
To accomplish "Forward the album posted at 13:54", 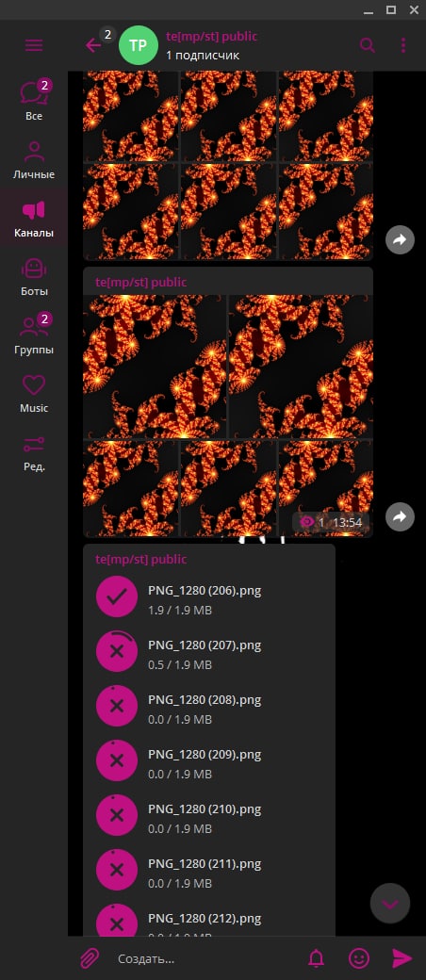I will click(x=400, y=516).
